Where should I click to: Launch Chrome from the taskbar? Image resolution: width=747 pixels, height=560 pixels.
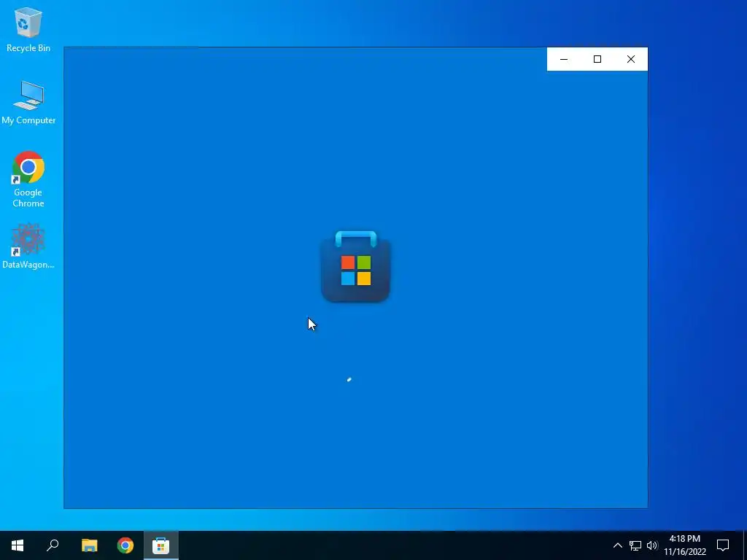[x=125, y=545]
